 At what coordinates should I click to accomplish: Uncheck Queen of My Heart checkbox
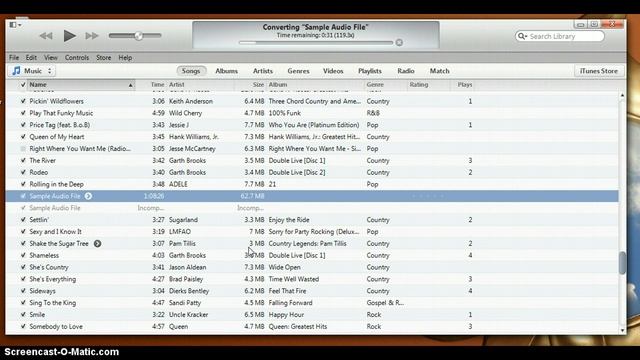coord(23,137)
